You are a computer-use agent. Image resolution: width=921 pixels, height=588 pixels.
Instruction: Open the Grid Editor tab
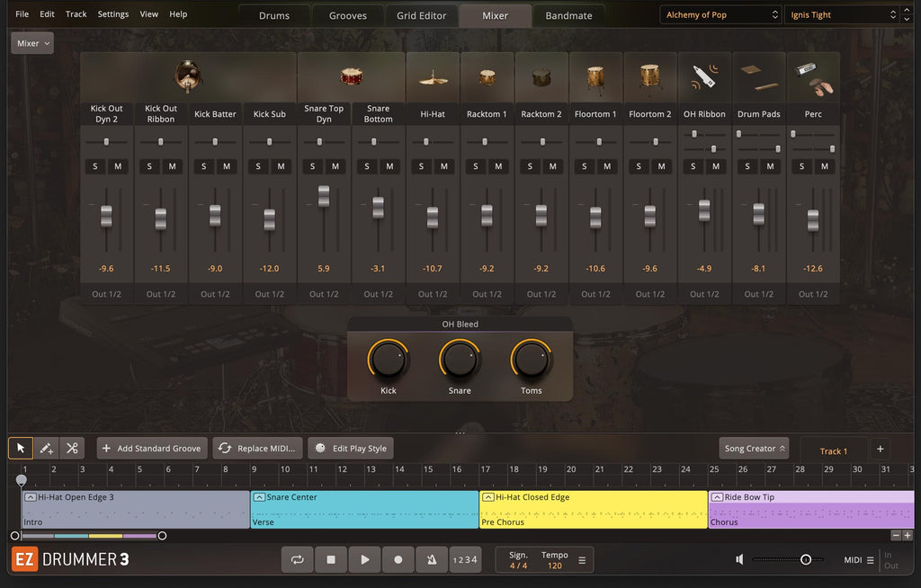pyautogui.click(x=421, y=16)
